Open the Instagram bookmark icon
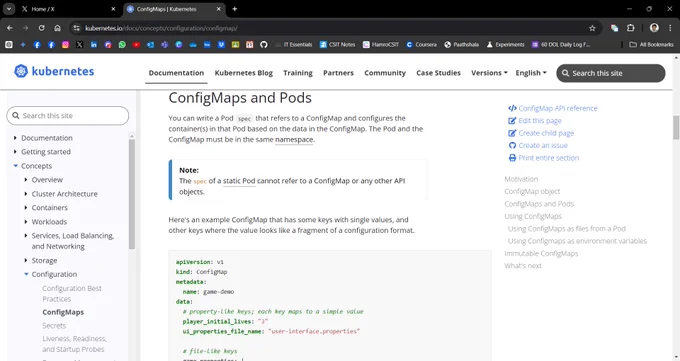The image size is (680, 361). 65,45
